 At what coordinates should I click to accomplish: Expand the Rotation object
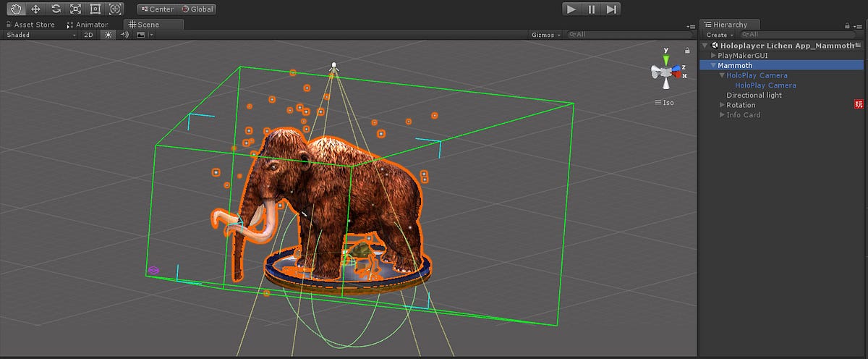[723, 105]
